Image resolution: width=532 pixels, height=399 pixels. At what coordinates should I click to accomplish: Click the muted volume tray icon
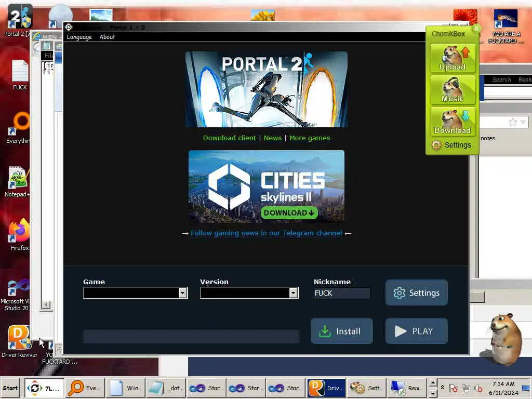(x=478, y=389)
